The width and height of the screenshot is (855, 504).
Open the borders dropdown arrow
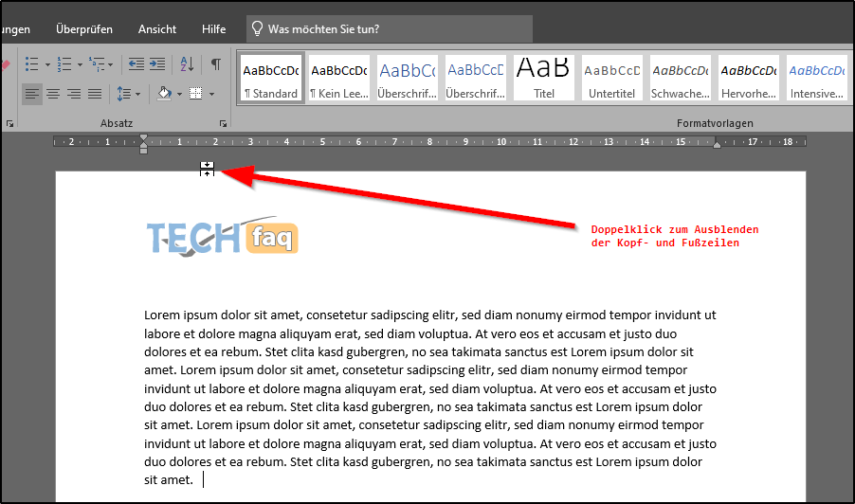coord(211,94)
